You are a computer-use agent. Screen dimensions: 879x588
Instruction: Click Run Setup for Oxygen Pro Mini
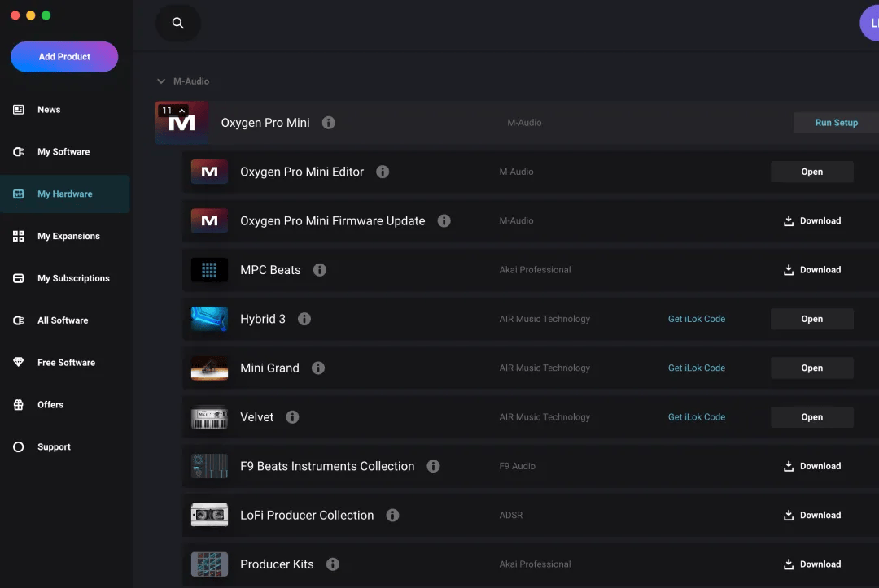point(836,123)
